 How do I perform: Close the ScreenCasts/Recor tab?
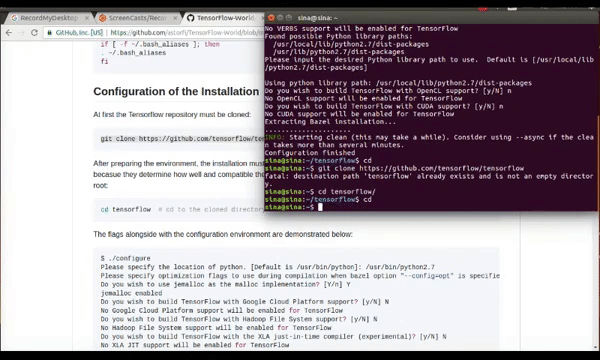175,18
